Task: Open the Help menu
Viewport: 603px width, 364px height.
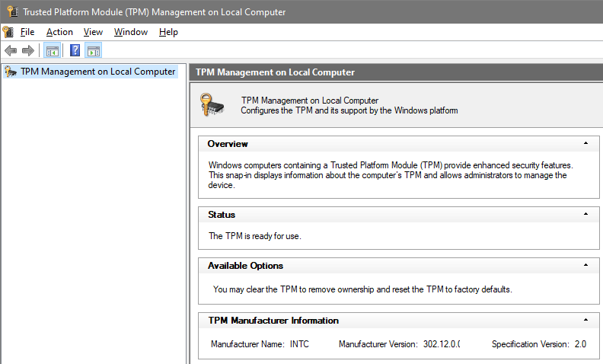Action: click(x=168, y=32)
